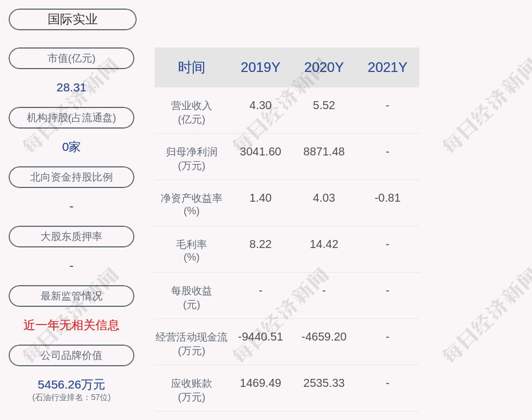The image size is (532, 420).
Task: Click the market value figure 28.31
Action: (72, 87)
